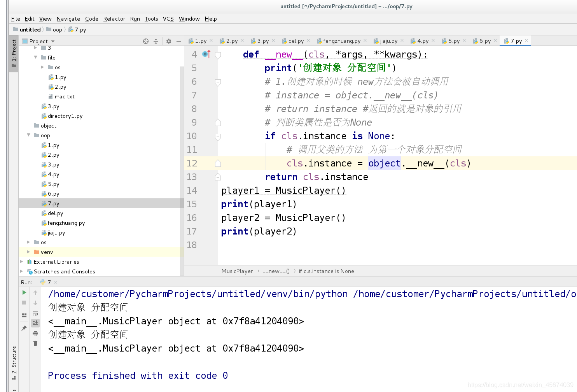
Task: Pin the Run tab with pin icon
Action: pos(24,328)
